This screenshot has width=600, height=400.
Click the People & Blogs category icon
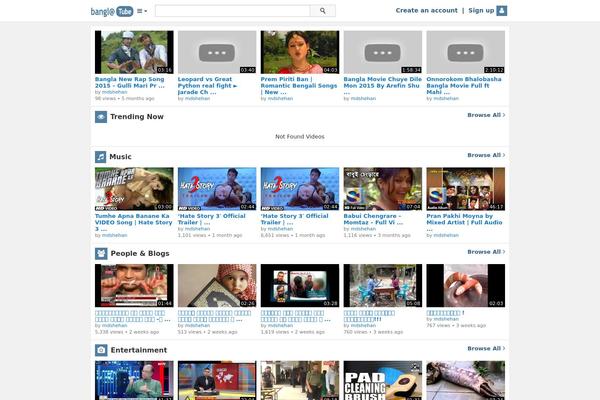pos(101,253)
